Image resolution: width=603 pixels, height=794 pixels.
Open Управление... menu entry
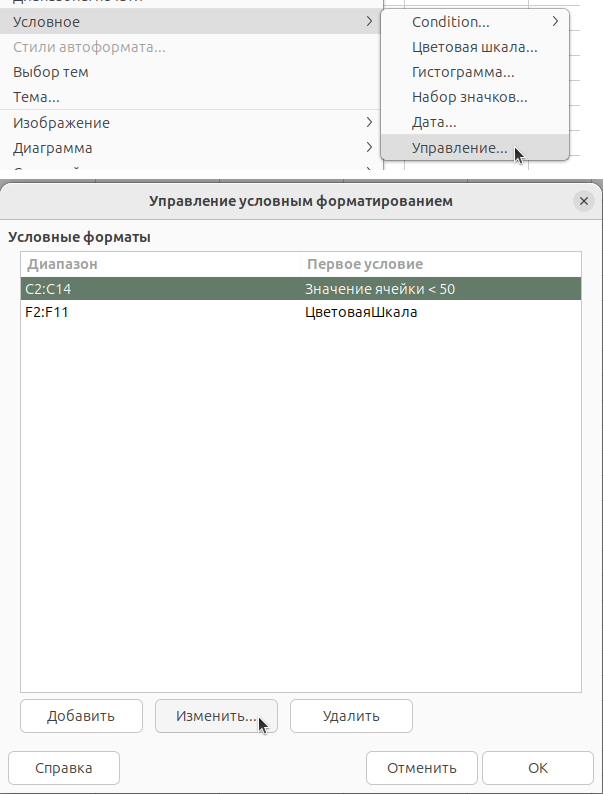tap(475, 147)
